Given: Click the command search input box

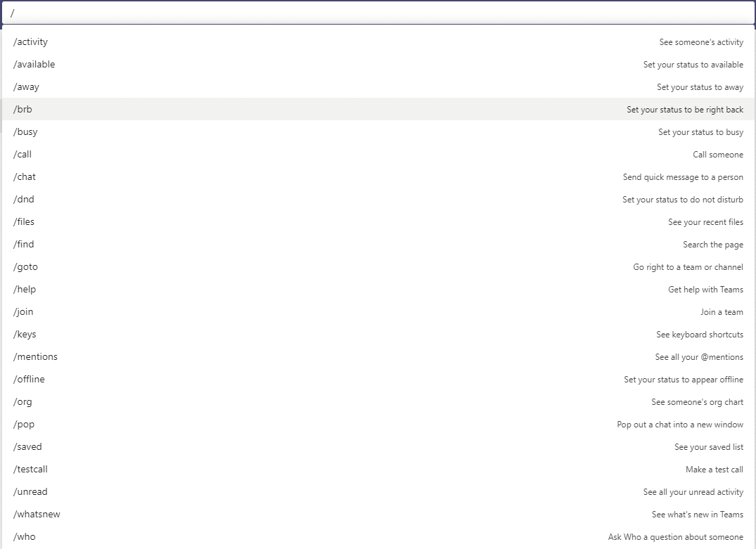Looking at the screenshot, I should coord(378,13).
